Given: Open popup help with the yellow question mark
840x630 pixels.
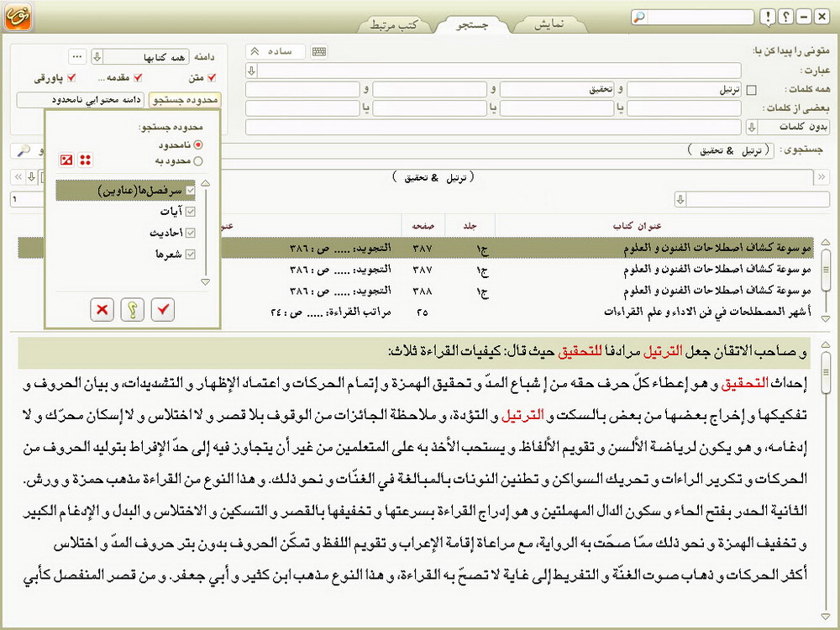Looking at the screenshot, I should tap(133, 310).
